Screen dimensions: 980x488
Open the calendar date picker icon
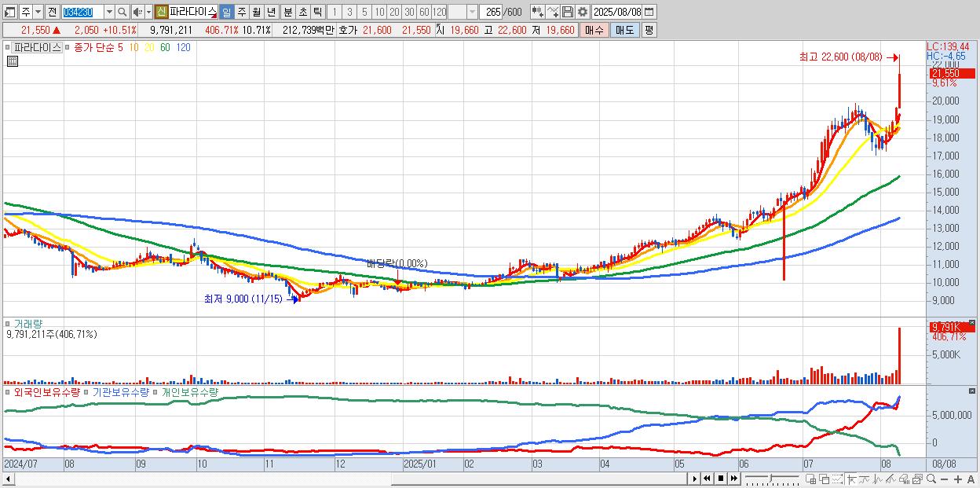650,12
